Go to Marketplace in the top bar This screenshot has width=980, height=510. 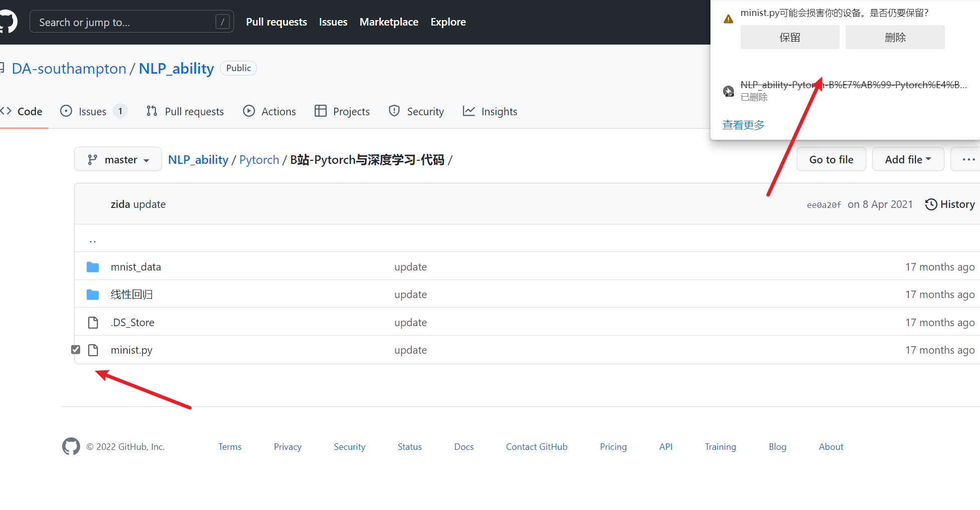pyautogui.click(x=389, y=22)
